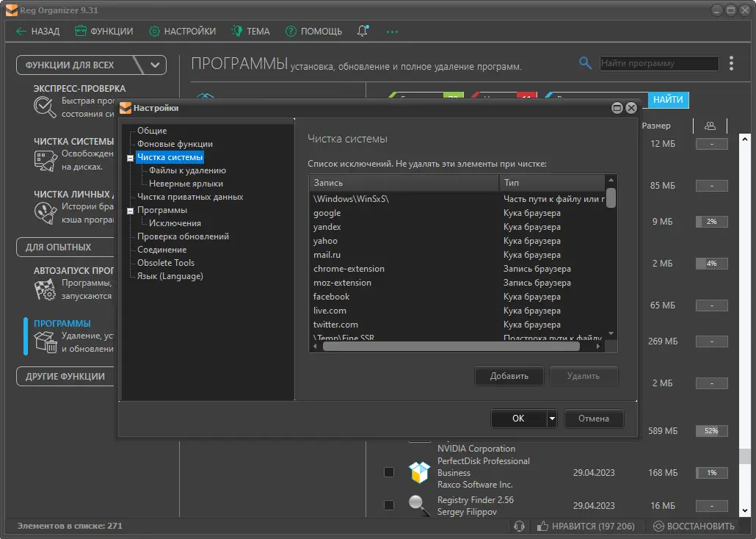This screenshot has width=756, height=539.
Task: Click the Чистка личных данных icon
Action: click(46, 213)
